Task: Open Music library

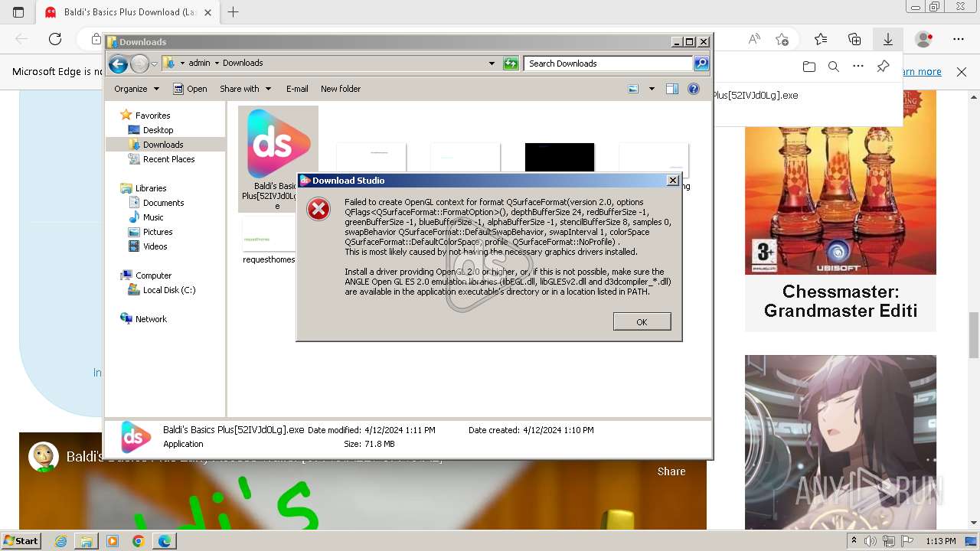Action: click(x=153, y=217)
